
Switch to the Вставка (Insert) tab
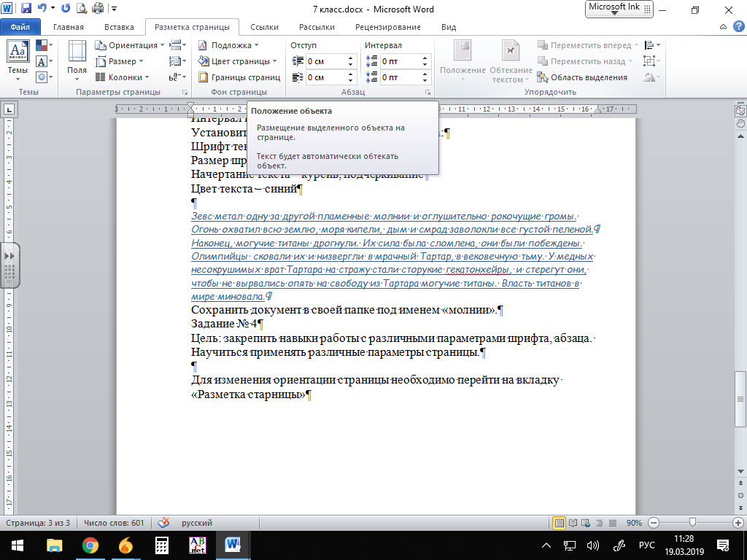[119, 27]
